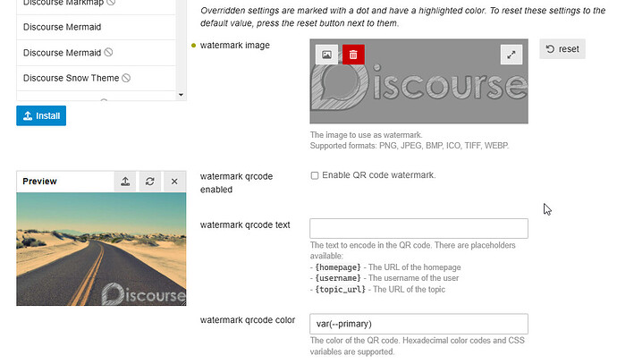
Task: Edit the watermark qrcode color field
Action: (x=418, y=324)
